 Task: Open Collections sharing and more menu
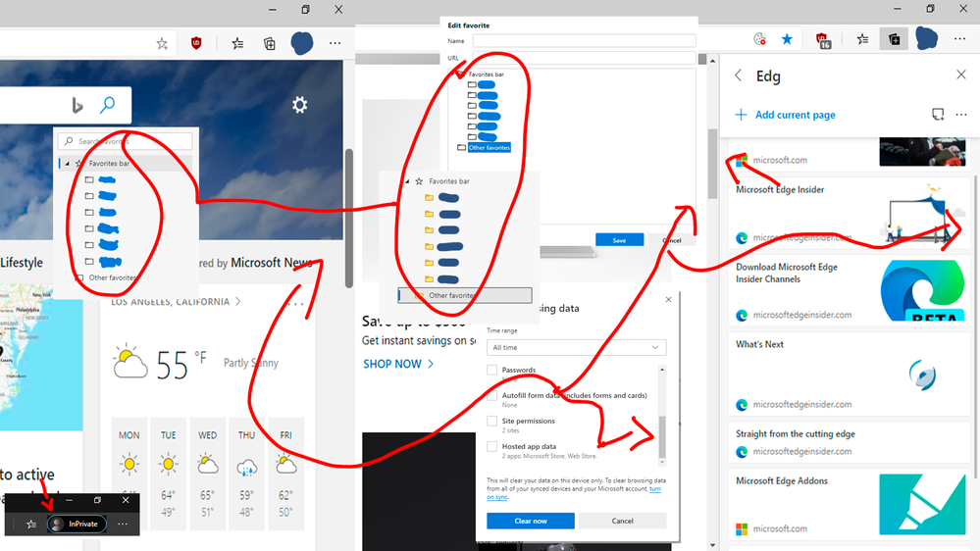961,115
